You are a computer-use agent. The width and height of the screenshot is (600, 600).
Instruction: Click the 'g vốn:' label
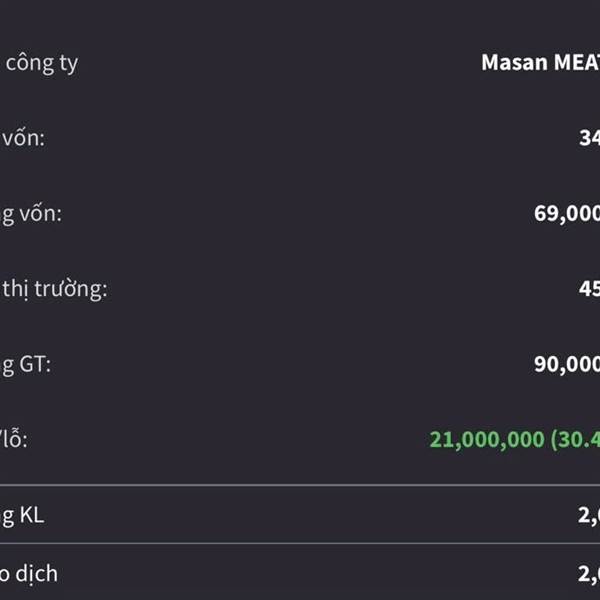click(x=31, y=214)
